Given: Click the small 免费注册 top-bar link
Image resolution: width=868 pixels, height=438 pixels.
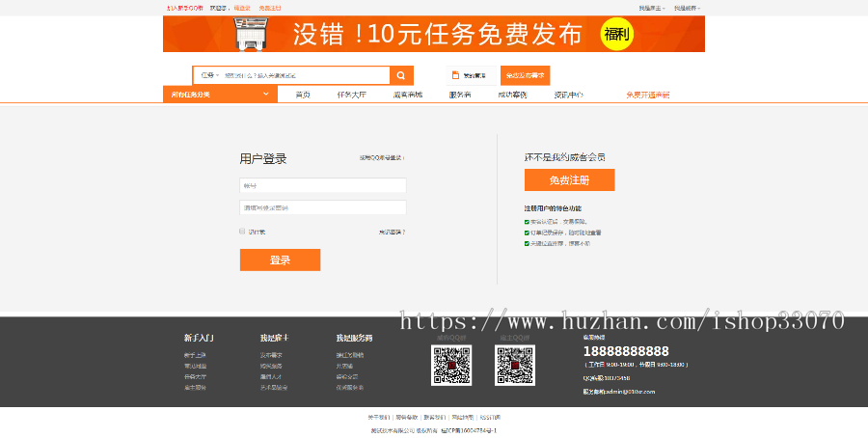Looking at the screenshot, I should 270,9.
